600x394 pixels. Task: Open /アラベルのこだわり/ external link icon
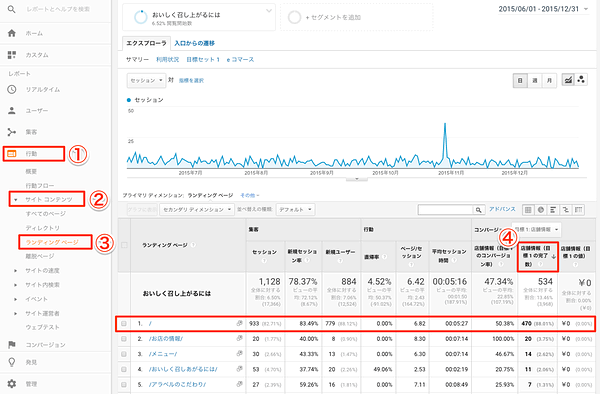pyautogui.click(x=240, y=384)
